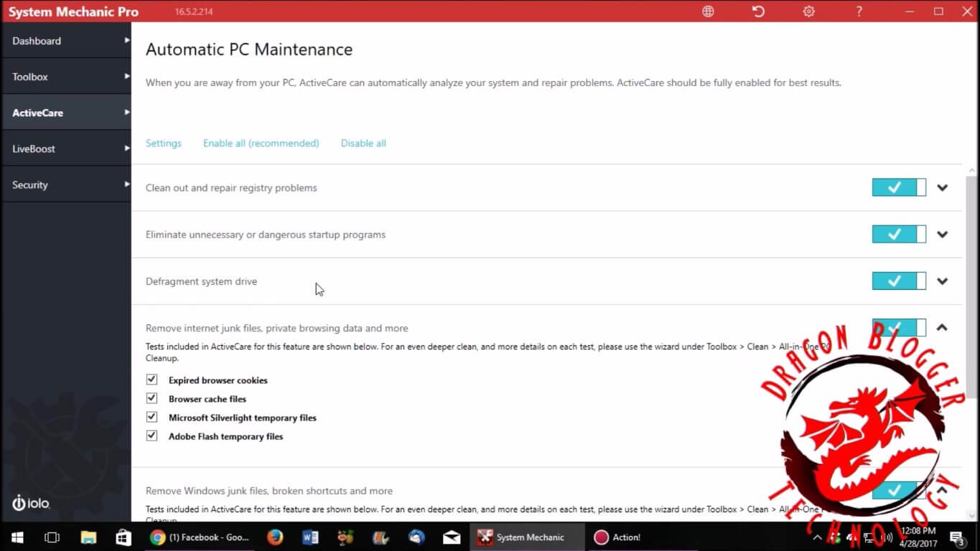Screen dimensions: 980x551
Task: Open Firefox from the taskbar
Action: pyautogui.click(x=274, y=537)
